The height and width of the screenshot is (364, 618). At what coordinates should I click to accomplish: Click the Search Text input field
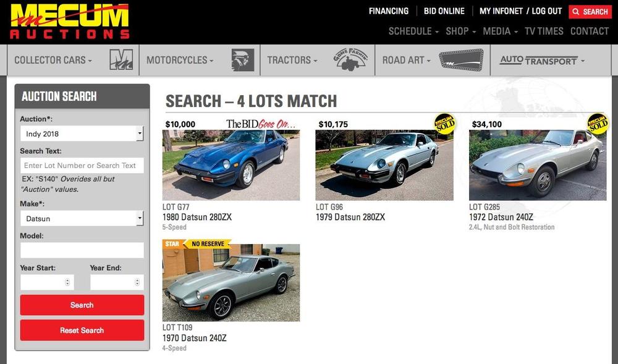[x=82, y=166]
